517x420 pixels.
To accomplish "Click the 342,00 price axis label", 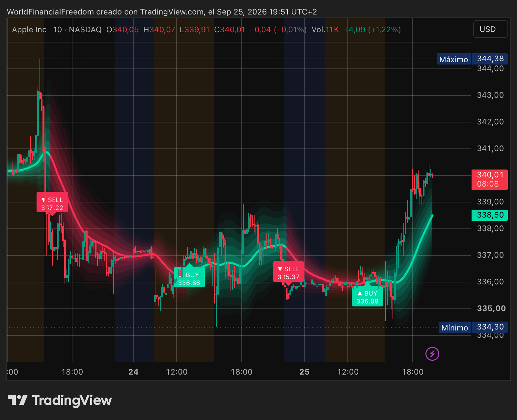I will 490,122.
